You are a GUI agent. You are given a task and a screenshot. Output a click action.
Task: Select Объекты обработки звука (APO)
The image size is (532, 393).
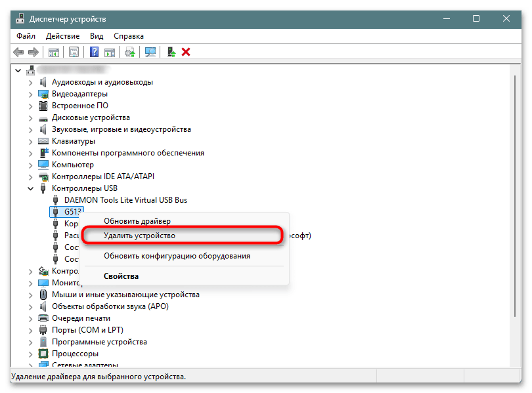pos(110,306)
